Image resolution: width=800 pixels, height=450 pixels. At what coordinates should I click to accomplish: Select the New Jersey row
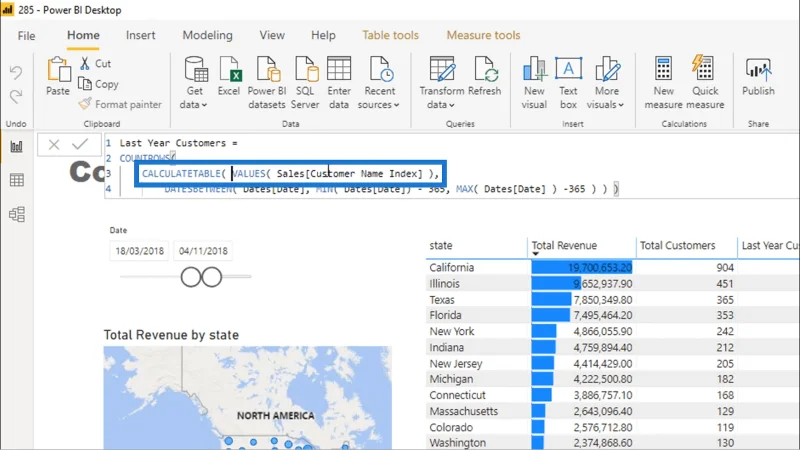[x=612, y=364]
